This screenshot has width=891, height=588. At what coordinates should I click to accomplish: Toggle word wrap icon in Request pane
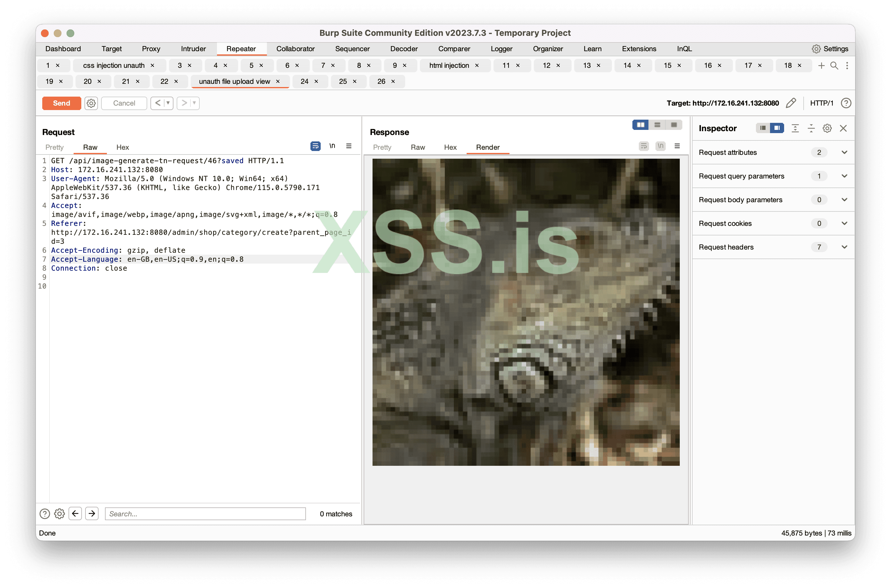[315, 146]
